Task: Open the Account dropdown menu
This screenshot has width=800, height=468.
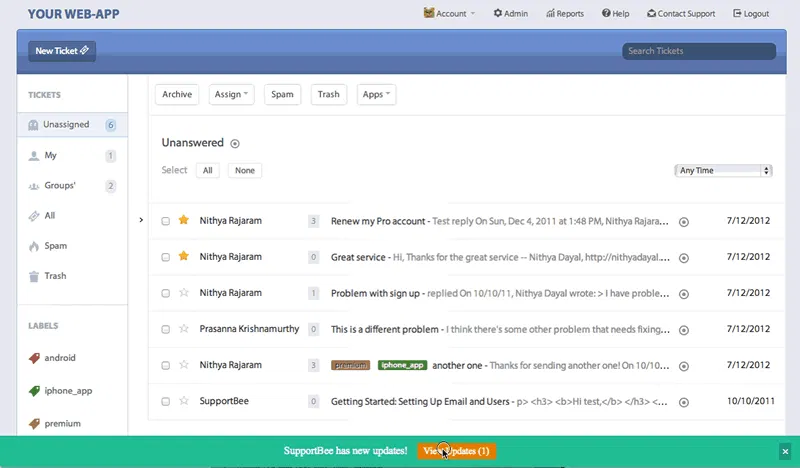Action: pos(449,13)
